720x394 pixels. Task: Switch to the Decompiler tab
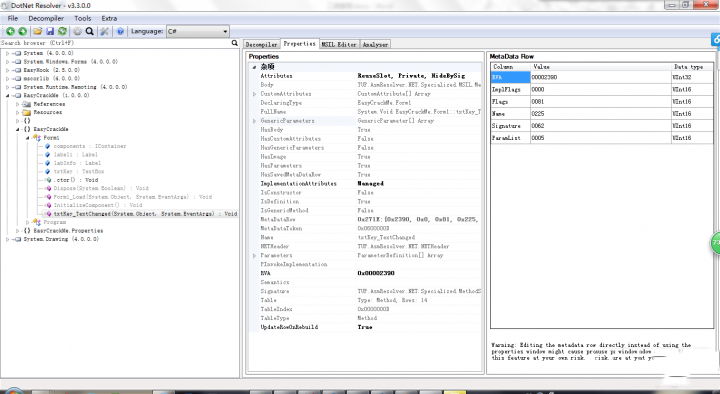click(261, 45)
